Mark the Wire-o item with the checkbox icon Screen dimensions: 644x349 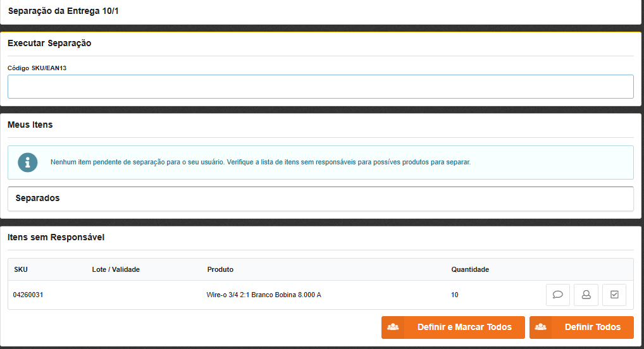click(x=614, y=295)
